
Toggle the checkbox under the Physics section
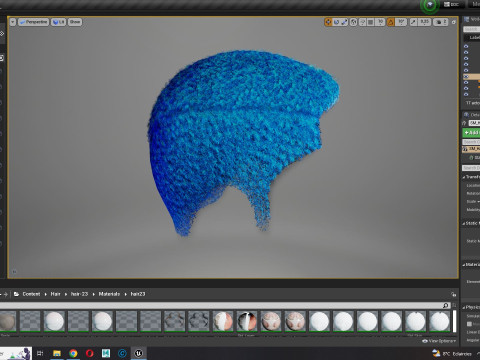469,324
